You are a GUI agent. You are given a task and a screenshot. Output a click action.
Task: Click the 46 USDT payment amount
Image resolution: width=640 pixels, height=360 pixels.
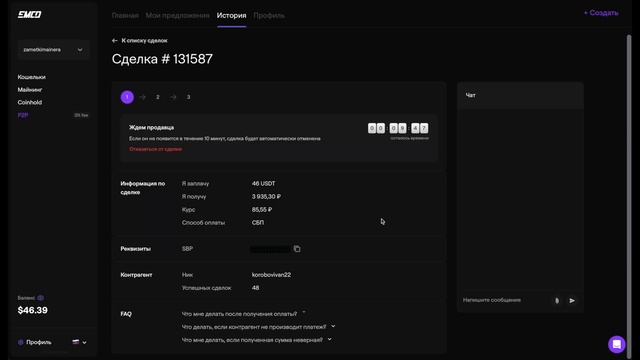click(x=263, y=184)
